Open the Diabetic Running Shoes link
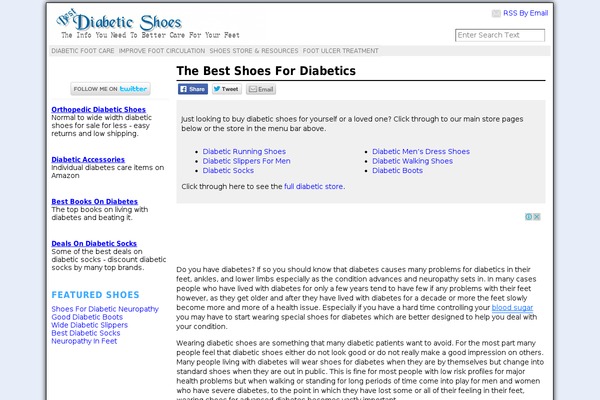The width and height of the screenshot is (600, 400). [x=244, y=152]
